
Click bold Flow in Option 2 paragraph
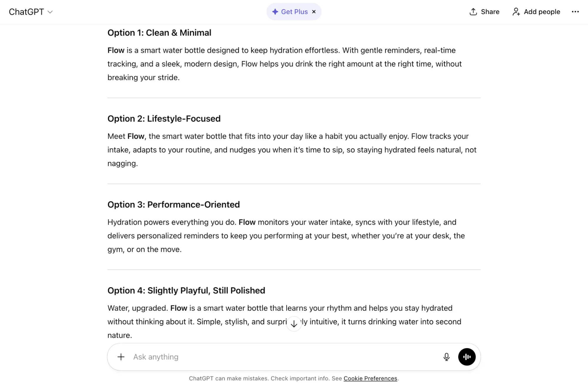click(136, 136)
